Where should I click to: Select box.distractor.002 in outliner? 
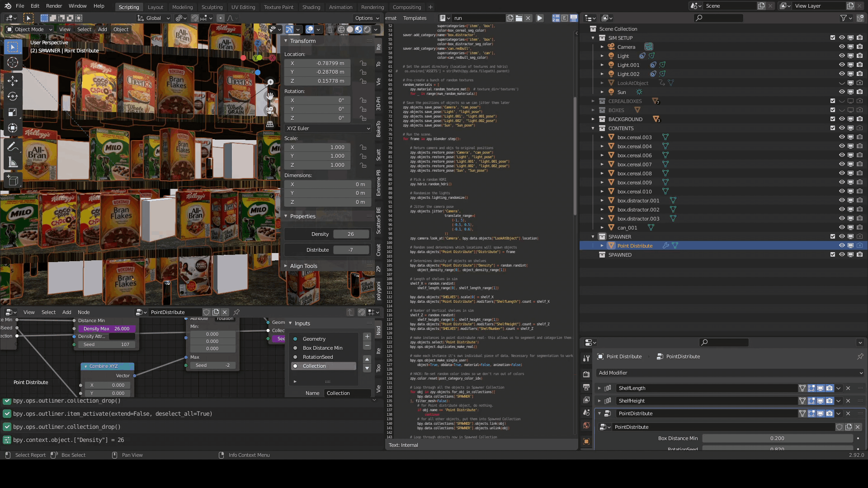point(638,210)
